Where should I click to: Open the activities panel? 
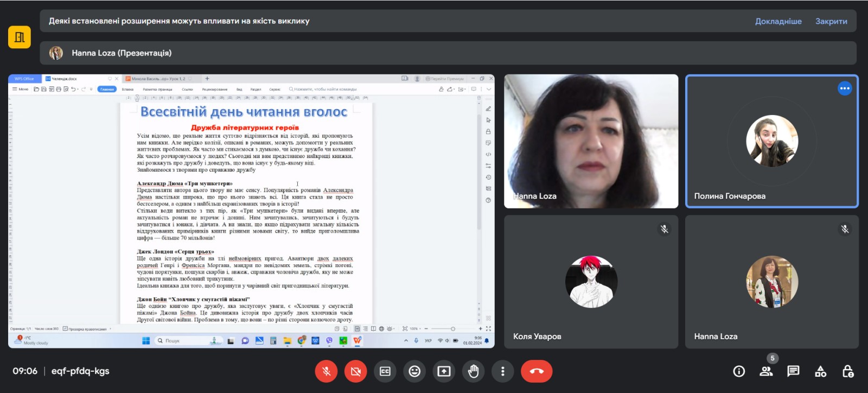tap(820, 371)
